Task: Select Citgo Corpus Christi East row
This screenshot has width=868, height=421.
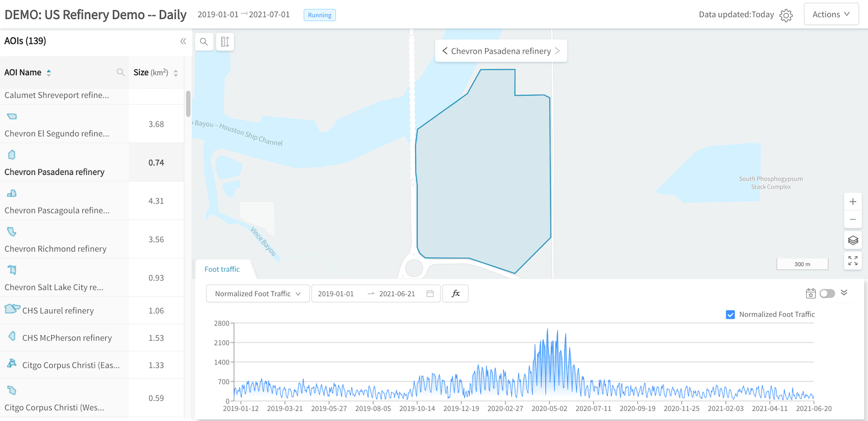Action: (x=92, y=365)
